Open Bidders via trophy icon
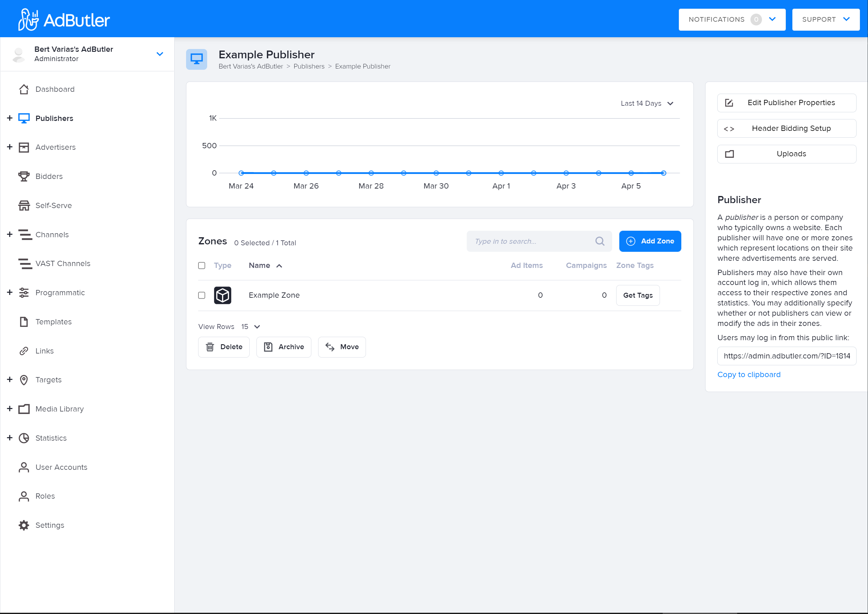 pyautogui.click(x=24, y=176)
